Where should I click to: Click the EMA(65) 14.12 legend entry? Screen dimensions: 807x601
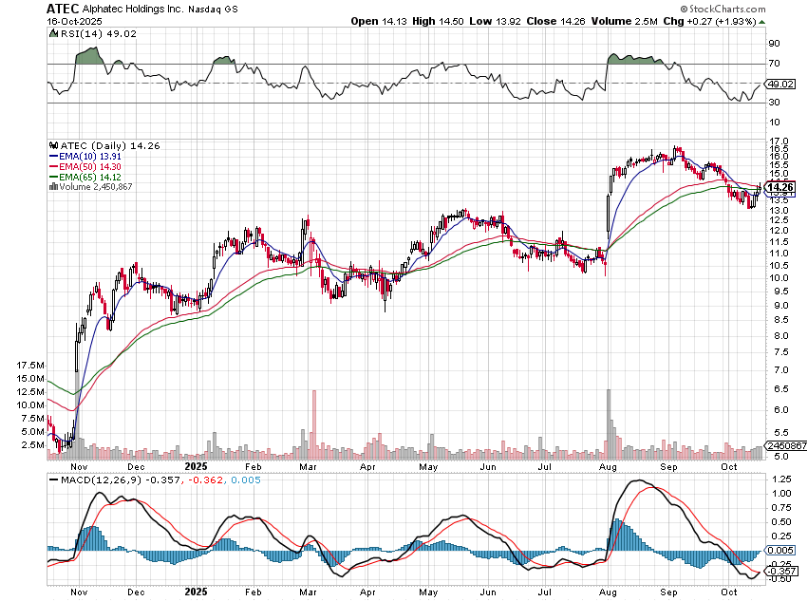click(x=90, y=177)
